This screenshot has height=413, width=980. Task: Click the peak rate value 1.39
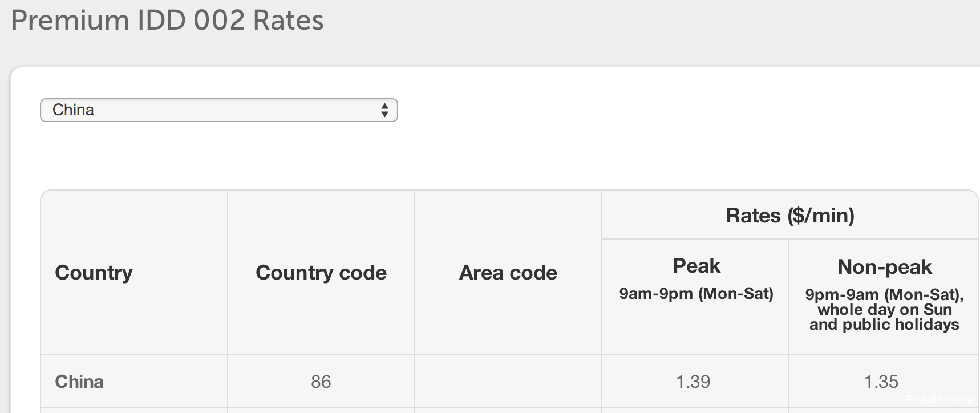click(693, 382)
